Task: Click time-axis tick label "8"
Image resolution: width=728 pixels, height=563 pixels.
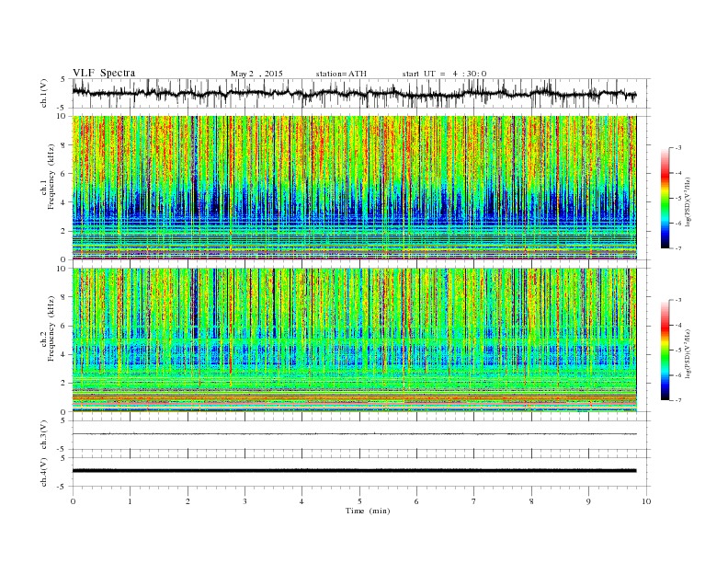Action: tap(531, 501)
